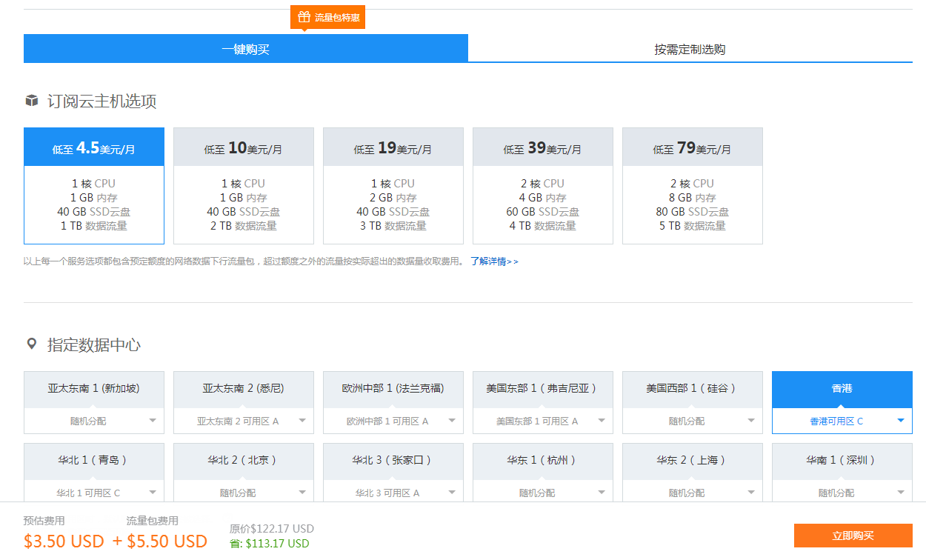
Task: Click the 流量包特惠 promo badge
Action: pyautogui.click(x=327, y=17)
